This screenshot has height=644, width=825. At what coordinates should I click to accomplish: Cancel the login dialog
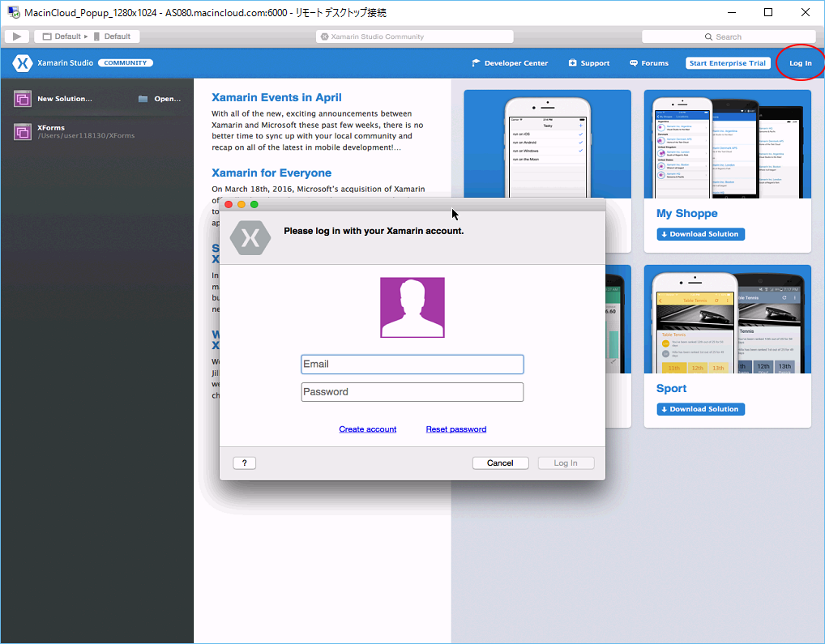pos(500,463)
